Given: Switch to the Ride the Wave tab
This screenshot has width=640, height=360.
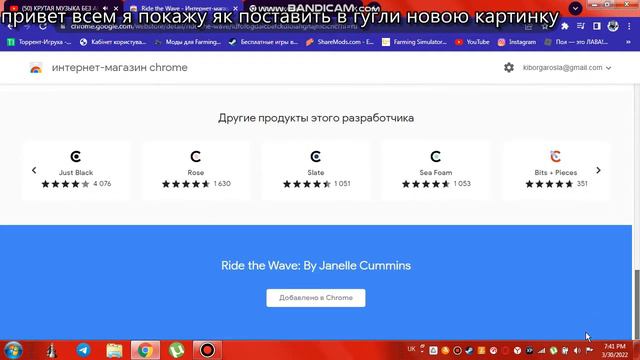Looking at the screenshot, I should tap(183, 8).
